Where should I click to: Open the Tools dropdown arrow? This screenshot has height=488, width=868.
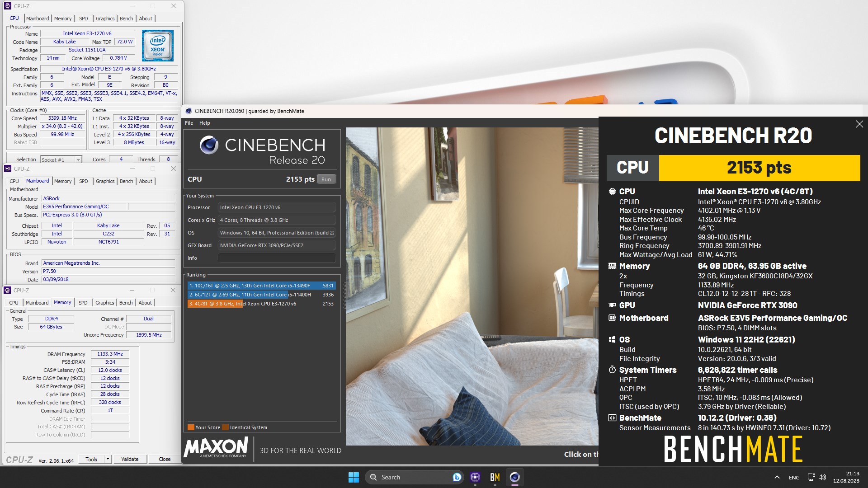[x=108, y=459]
